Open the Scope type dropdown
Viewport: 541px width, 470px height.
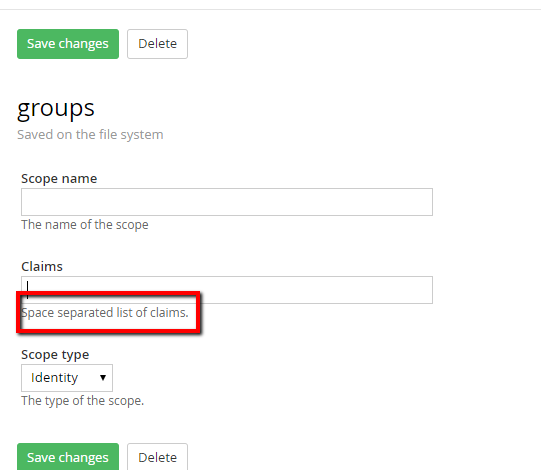click(67, 378)
